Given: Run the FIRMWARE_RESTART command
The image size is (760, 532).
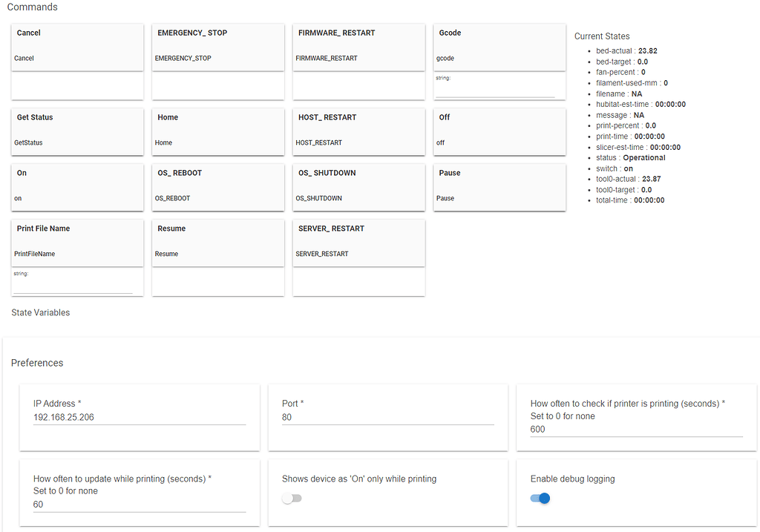Looking at the screenshot, I should (358, 46).
